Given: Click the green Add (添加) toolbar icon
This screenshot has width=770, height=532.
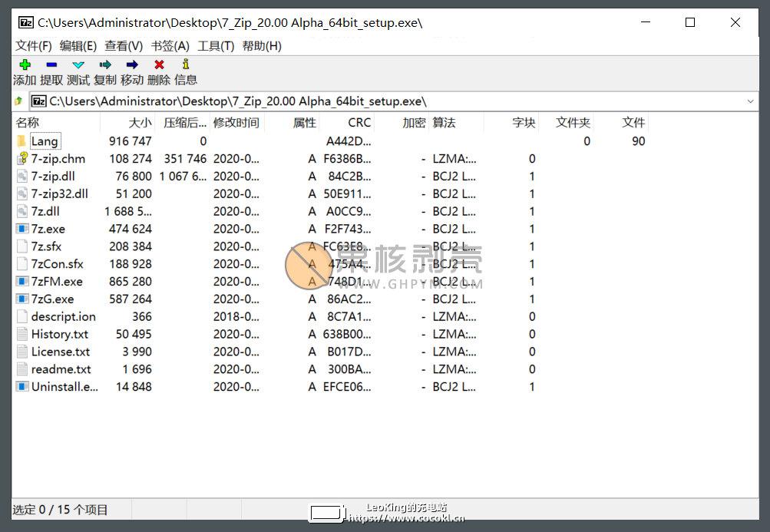Looking at the screenshot, I should (25, 64).
